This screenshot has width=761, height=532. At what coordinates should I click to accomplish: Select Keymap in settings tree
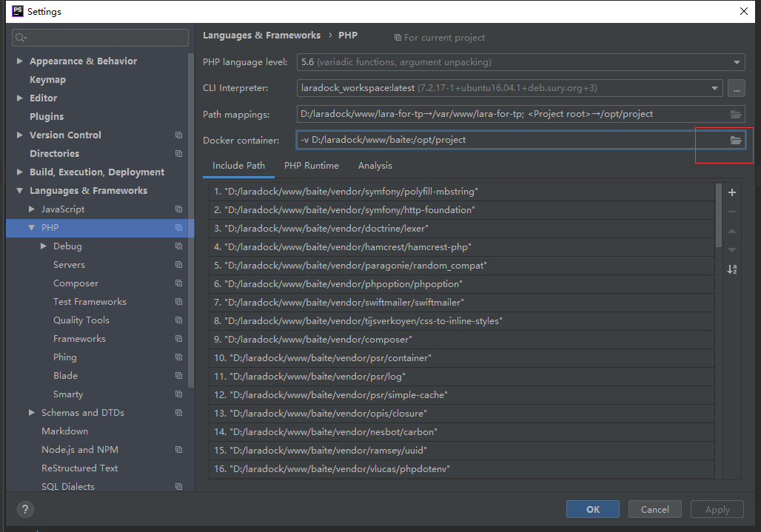click(x=47, y=79)
